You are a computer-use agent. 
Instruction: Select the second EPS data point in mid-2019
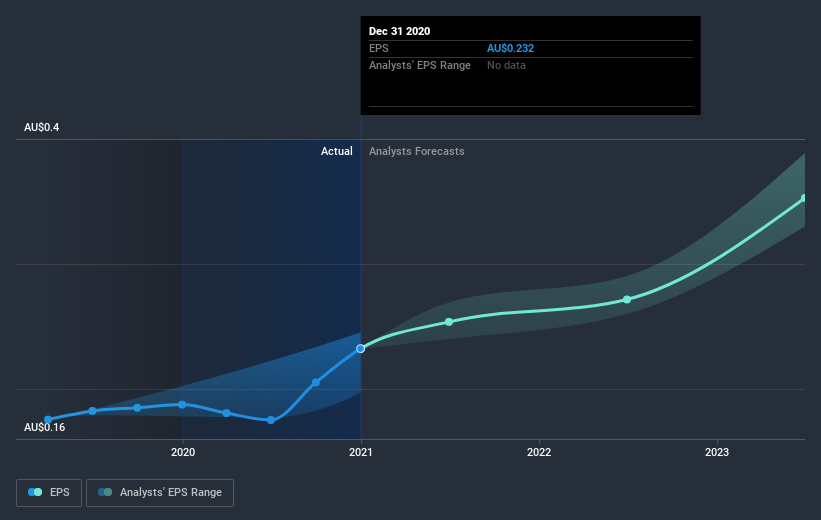pyautogui.click(x=93, y=411)
